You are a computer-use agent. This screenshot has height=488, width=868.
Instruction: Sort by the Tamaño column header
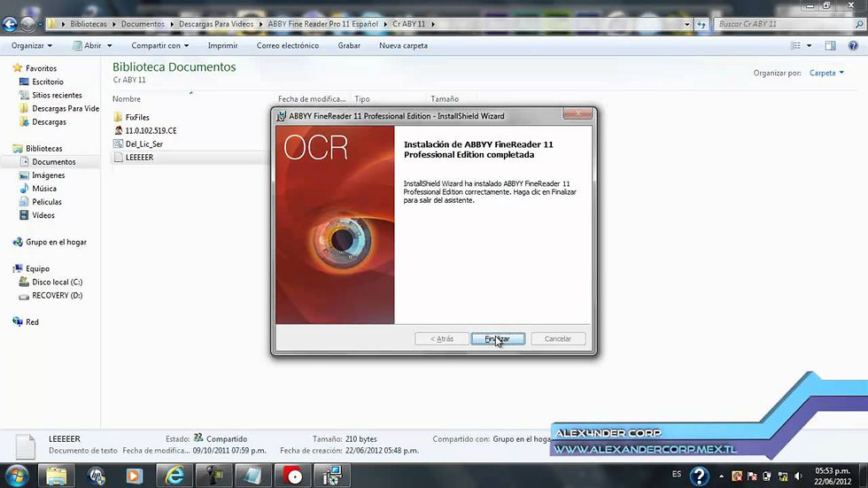click(445, 99)
